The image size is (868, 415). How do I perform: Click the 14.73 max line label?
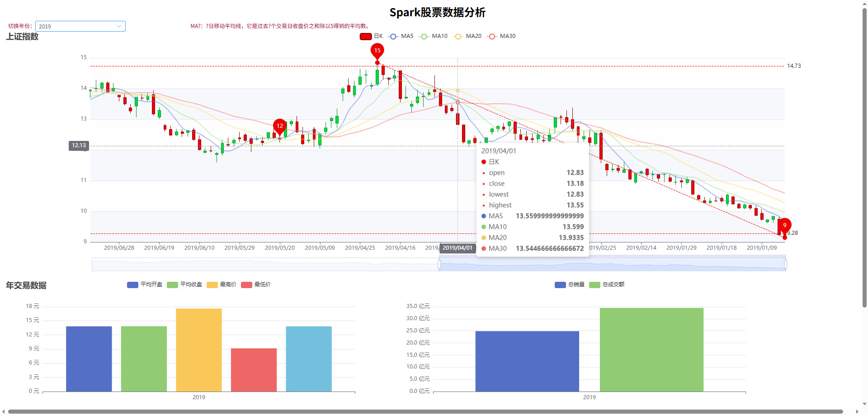coord(794,66)
